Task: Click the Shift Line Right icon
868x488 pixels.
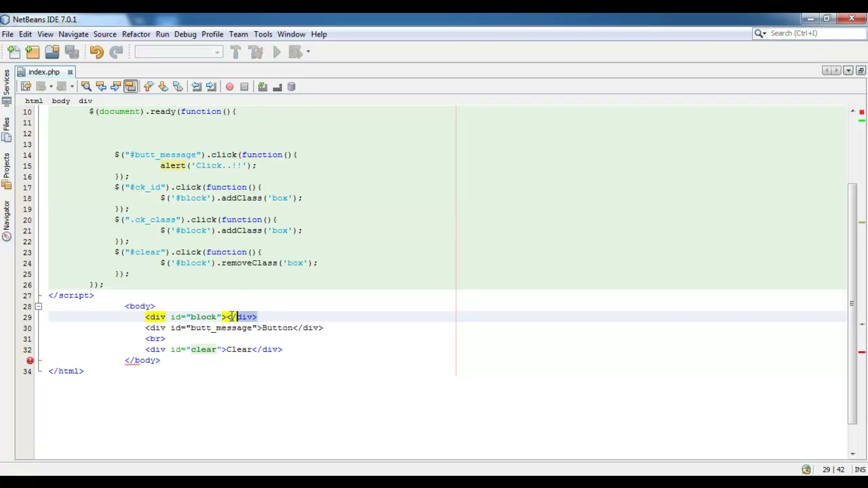Action: click(x=211, y=87)
